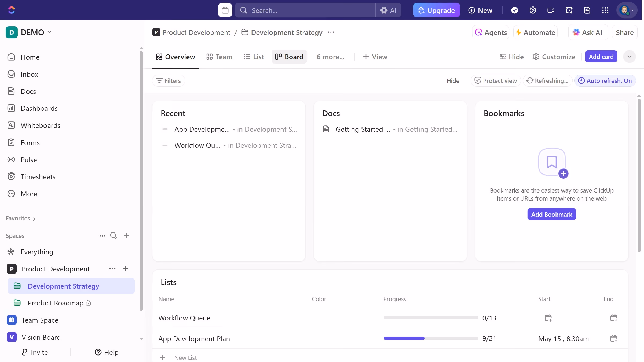This screenshot has width=644, height=362.
Task: Open Spaces options ellipsis
Action: (102, 236)
